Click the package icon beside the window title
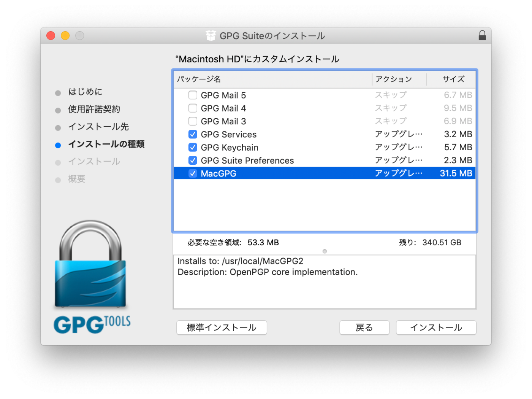The image size is (532, 399). coord(211,36)
